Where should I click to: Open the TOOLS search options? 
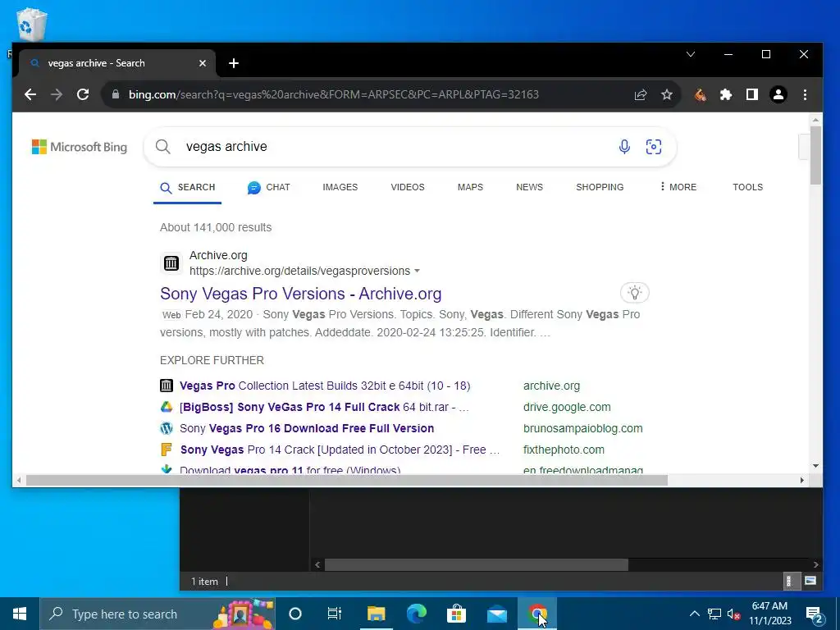[748, 188]
